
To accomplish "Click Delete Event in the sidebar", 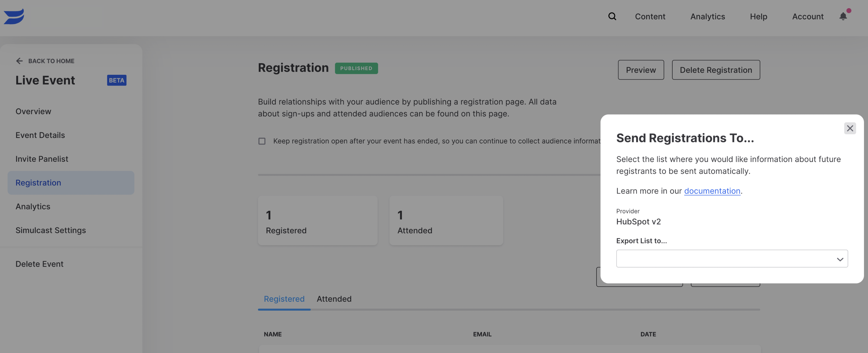I will [x=39, y=264].
